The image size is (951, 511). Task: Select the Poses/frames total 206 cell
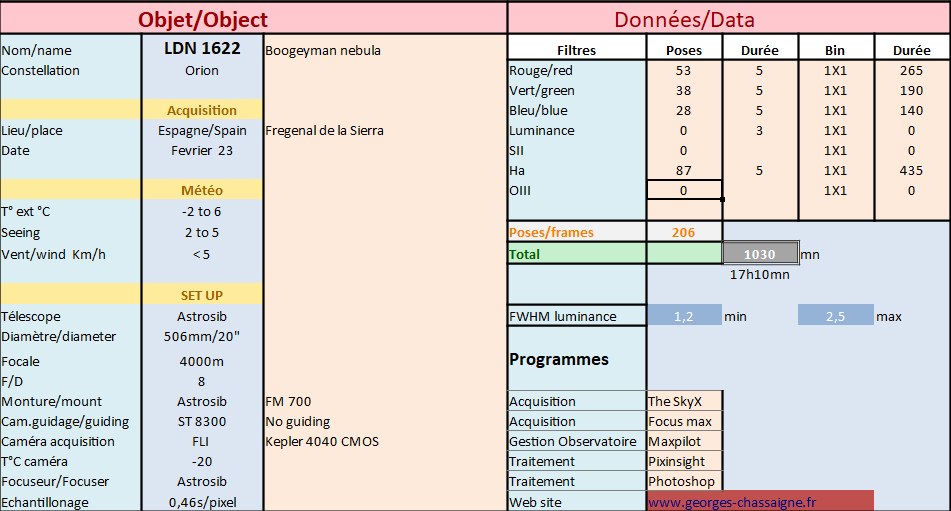click(x=684, y=232)
